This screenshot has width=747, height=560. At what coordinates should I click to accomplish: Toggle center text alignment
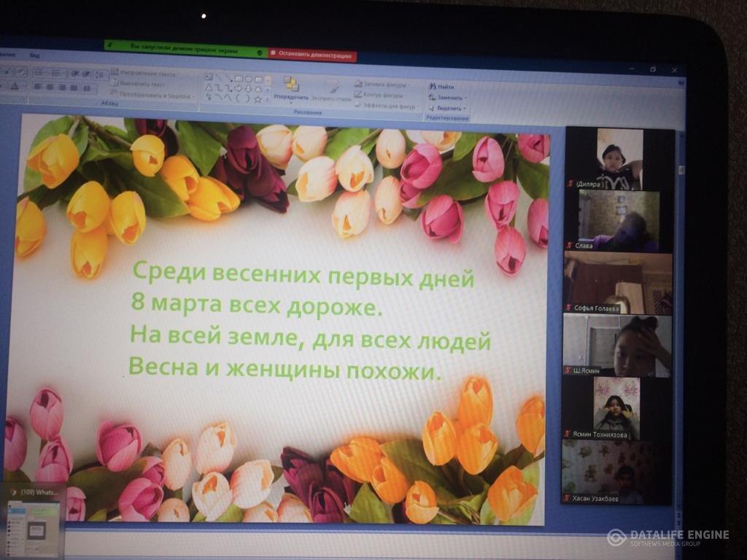[50, 87]
